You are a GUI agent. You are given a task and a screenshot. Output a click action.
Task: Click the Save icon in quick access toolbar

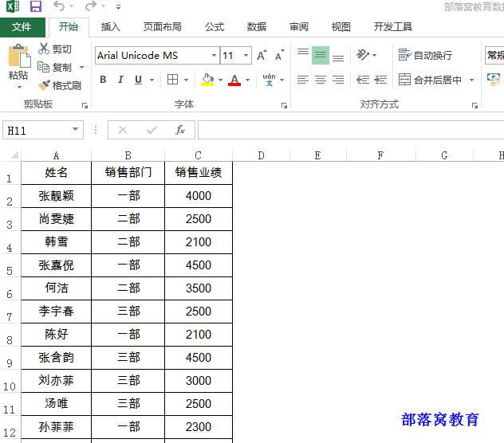(36, 6)
